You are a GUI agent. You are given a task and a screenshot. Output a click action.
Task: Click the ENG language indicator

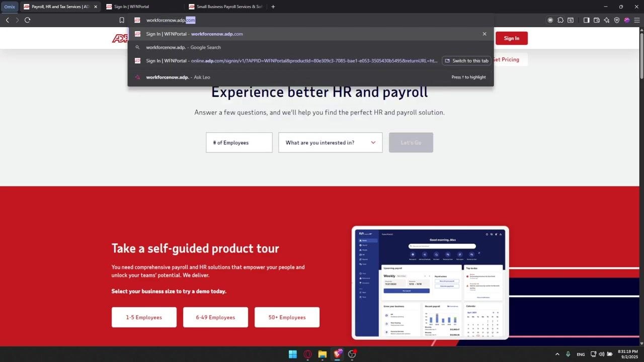(x=581, y=354)
